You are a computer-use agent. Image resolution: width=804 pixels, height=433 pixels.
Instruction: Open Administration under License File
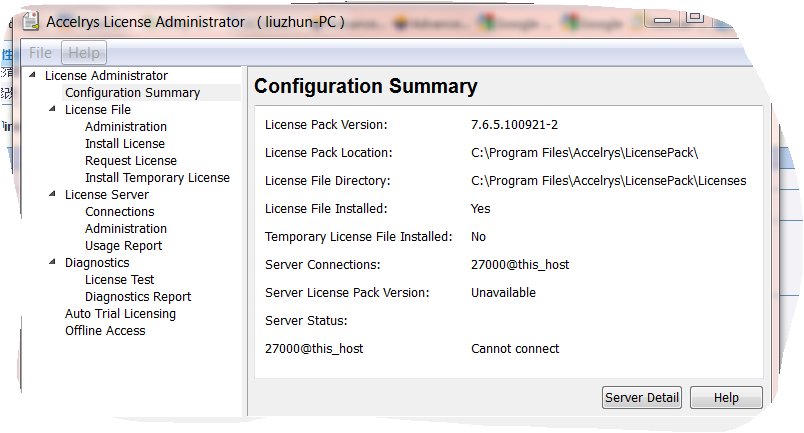[x=126, y=127]
